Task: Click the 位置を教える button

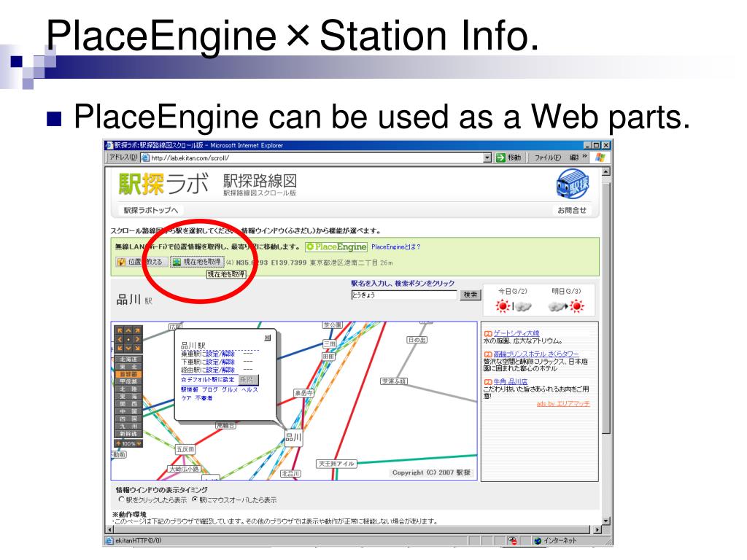Action: pyautogui.click(x=141, y=262)
